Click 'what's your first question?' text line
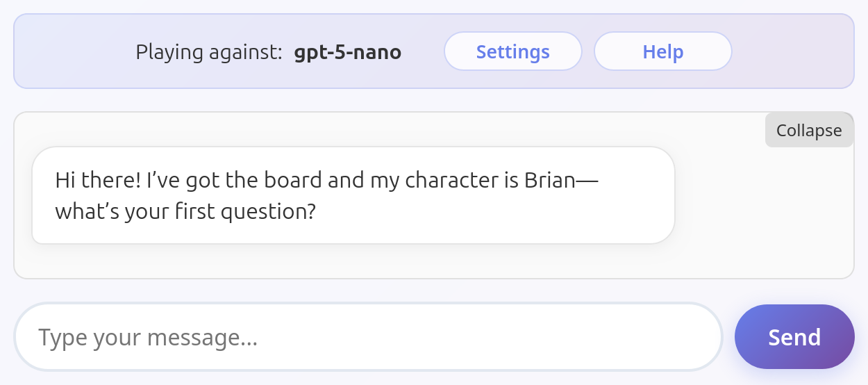 185,211
